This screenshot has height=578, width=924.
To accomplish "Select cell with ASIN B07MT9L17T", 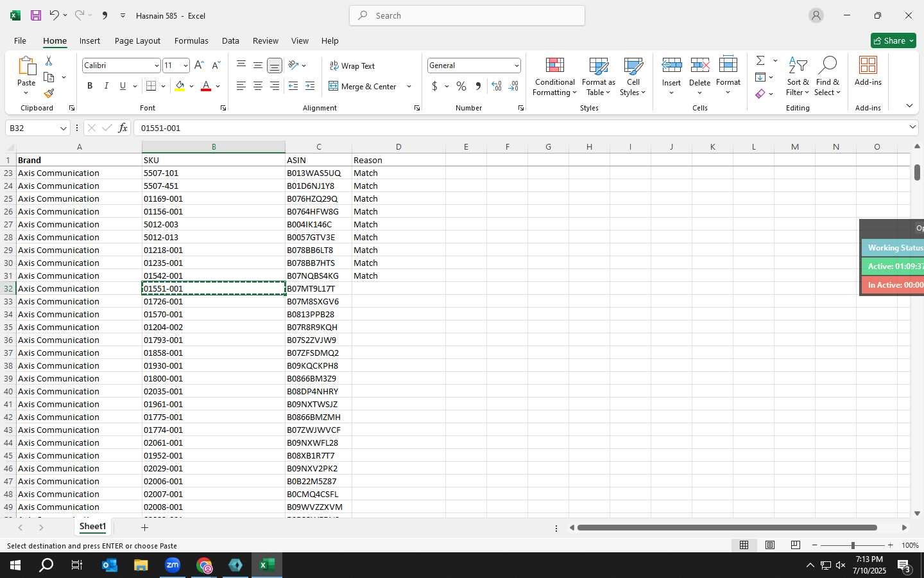I will click(318, 288).
